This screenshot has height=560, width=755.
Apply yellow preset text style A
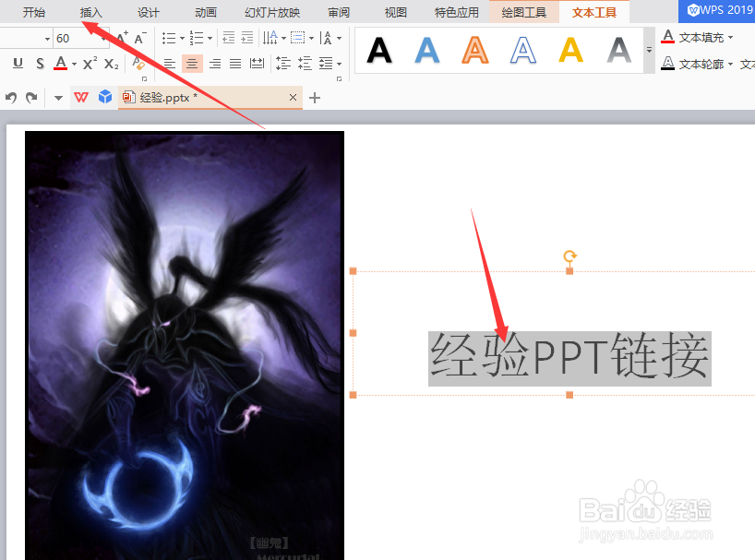pyautogui.click(x=571, y=50)
